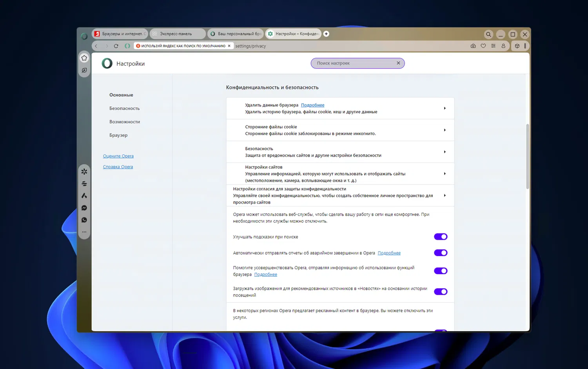Close the Yandex default search prompt

point(229,46)
